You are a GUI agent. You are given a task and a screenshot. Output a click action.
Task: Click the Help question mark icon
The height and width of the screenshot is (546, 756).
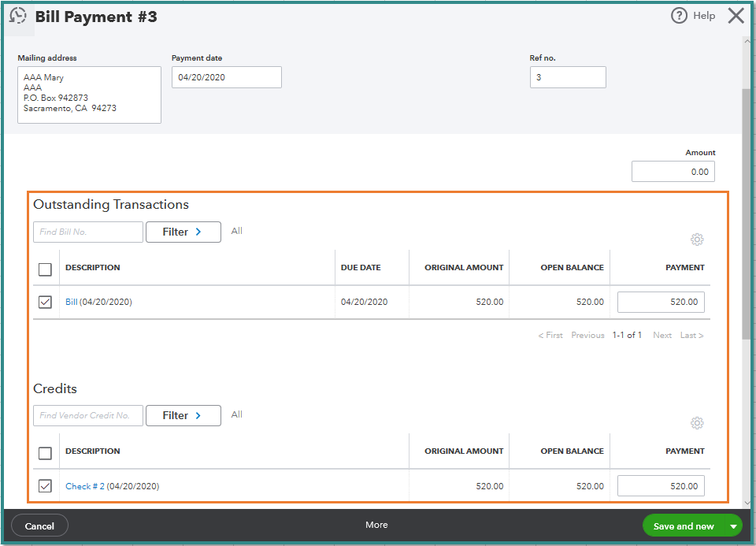(x=679, y=16)
